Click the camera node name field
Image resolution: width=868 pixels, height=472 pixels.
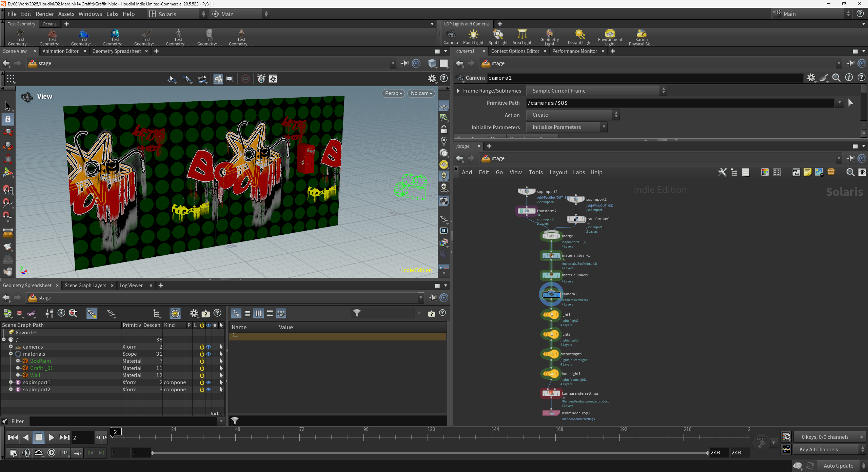click(x=645, y=78)
